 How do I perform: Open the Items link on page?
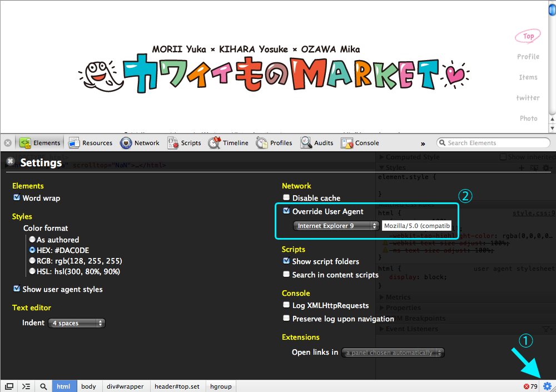(x=528, y=77)
